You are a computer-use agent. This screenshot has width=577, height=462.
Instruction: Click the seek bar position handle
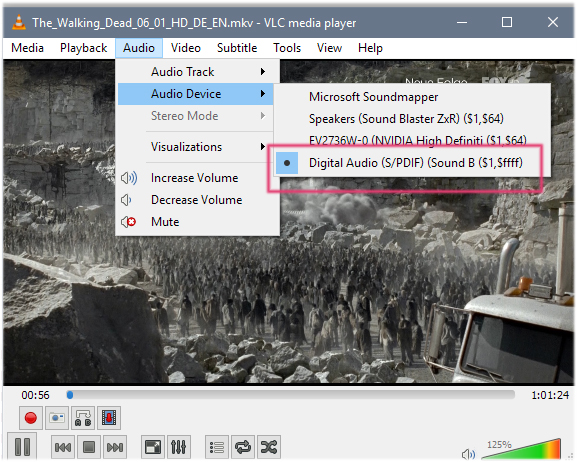pyautogui.click(x=70, y=395)
